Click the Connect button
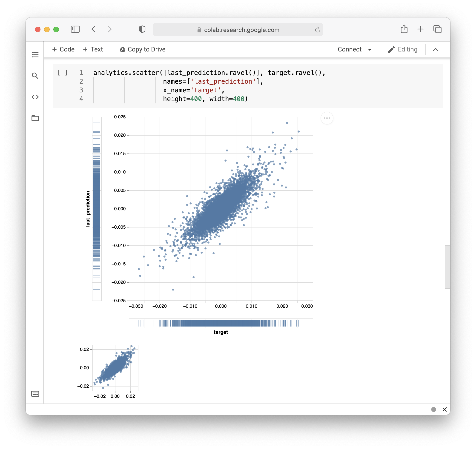 tap(350, 49)
